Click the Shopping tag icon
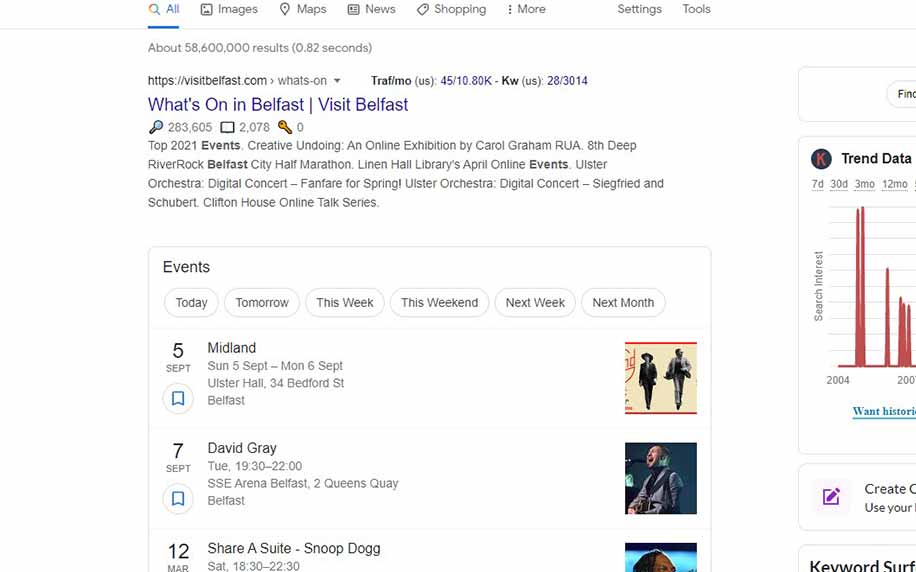This screenshot has height=572, width=916. 423,9
